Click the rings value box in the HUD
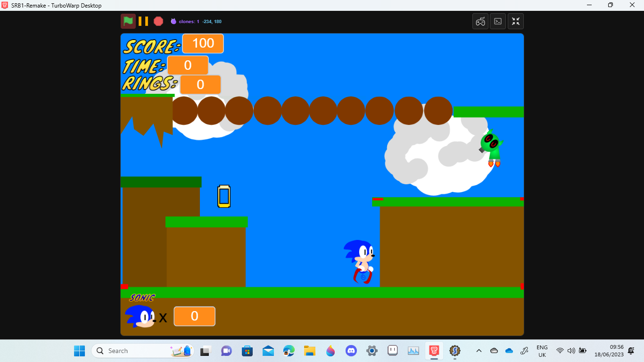Image resolution: width=644 pixels, height=362 pixels. tap(200, 84)
